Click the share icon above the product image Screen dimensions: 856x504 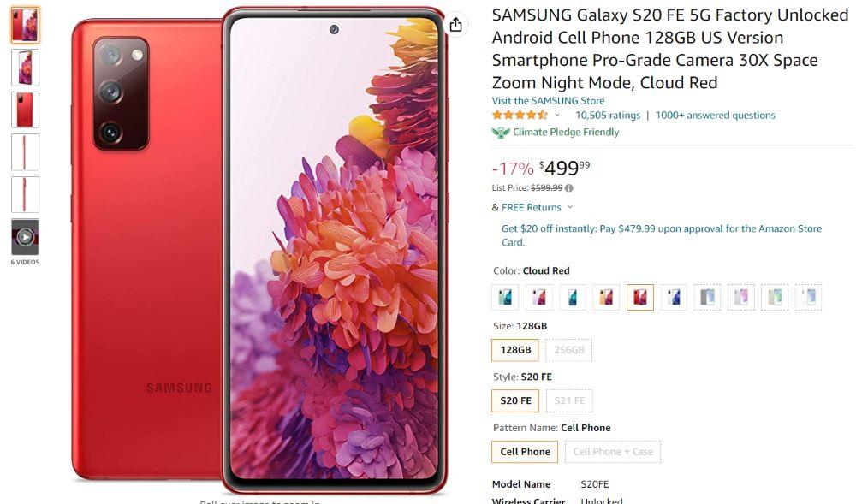point(456,25)
